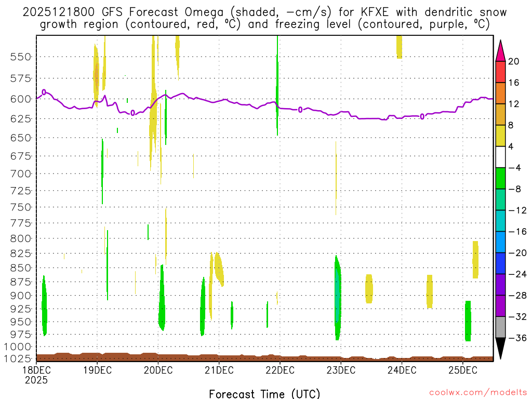532x399 pixels.
Task: Click the yellow colorbar segment between 4 and 8
Action: pos(500,136)
